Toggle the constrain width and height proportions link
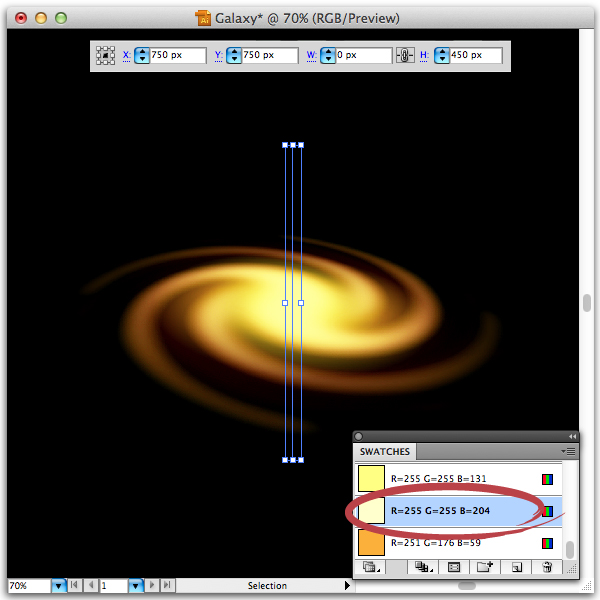The image size is (600, 600). pos(405,55)
